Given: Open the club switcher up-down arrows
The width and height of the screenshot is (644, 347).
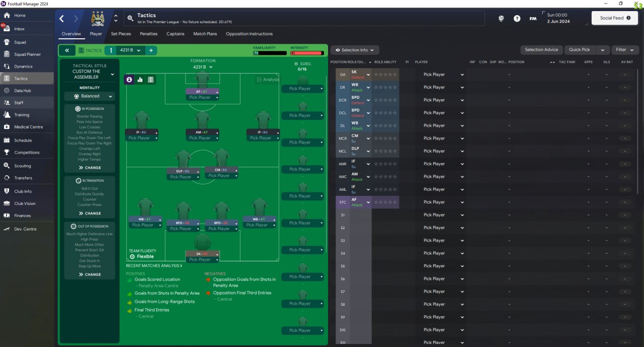Looking at the screenshot, I should [116, 19].
